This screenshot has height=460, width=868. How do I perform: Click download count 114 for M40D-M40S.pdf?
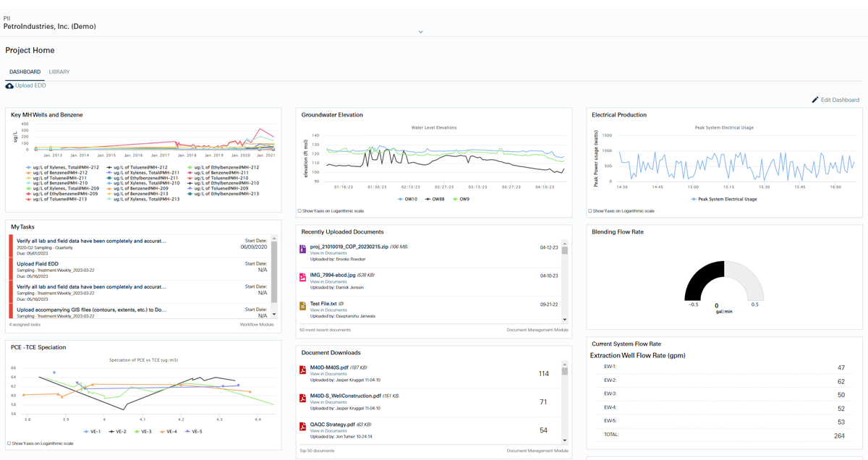[x=544, y=374]
